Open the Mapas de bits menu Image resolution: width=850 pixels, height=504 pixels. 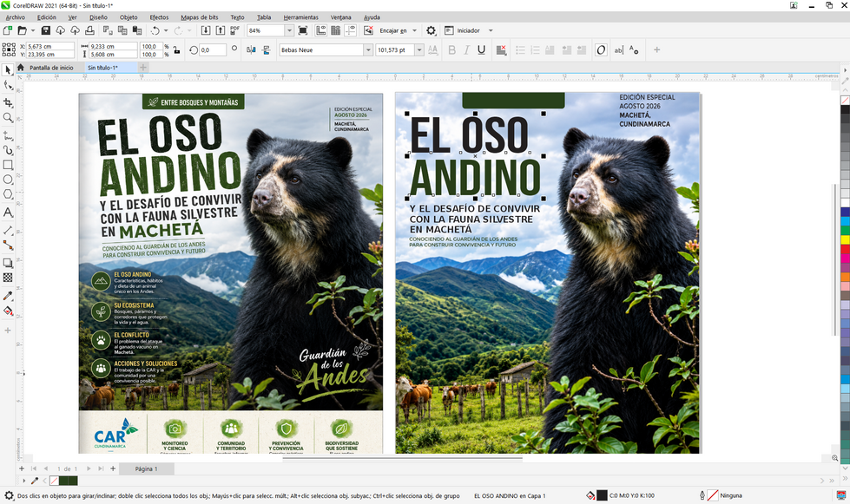coord(200,17)
